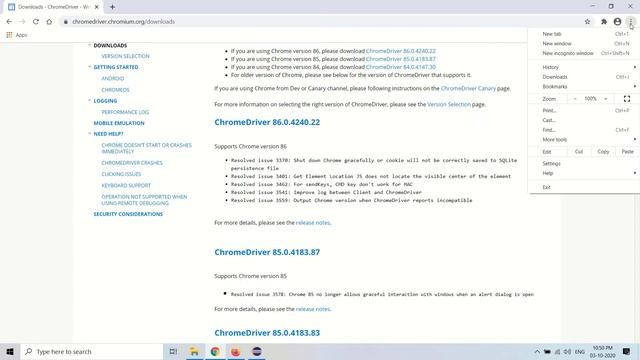Open ChromeDriver 86.0.4240.22 download link in list
This screenshot has width=640, height=360.
[x=401, y=51]
